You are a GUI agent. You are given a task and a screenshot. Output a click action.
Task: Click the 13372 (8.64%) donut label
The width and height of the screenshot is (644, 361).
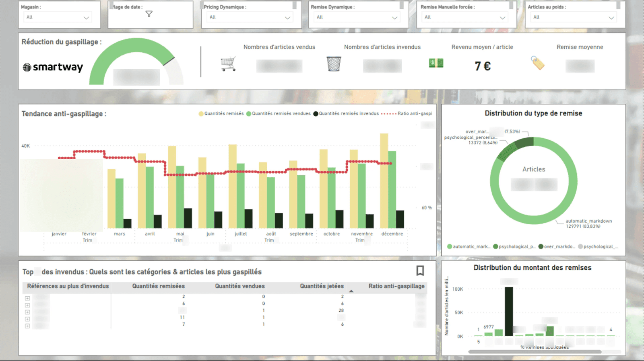point(483,143)
